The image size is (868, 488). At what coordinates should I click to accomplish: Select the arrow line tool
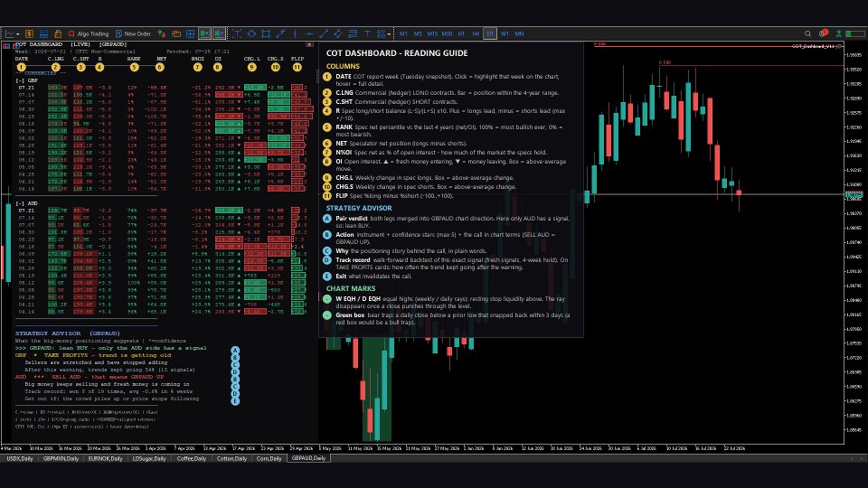(280, 33)
